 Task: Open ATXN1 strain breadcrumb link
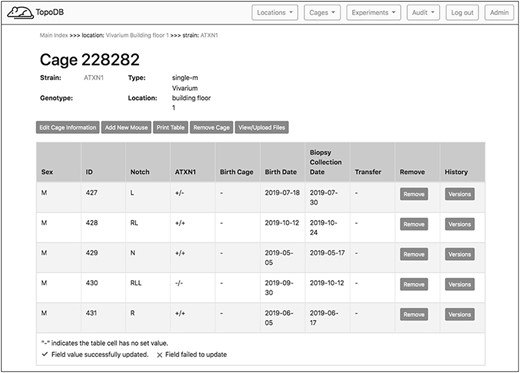pyautogui.click(x=209, y=35)
